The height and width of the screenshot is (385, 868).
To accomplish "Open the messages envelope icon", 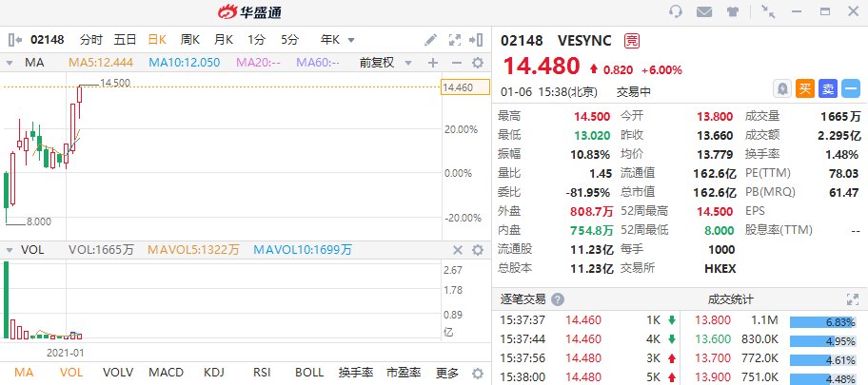I will (704, 11).
